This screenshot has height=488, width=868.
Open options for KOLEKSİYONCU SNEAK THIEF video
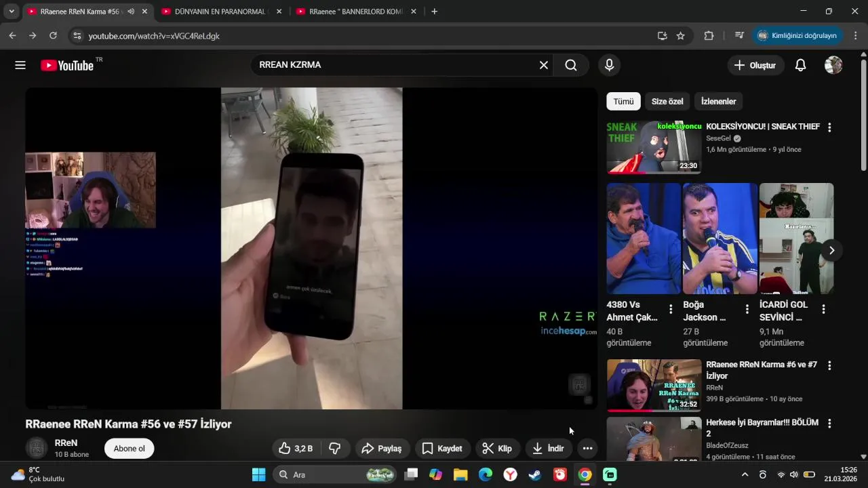click(829, 127)
